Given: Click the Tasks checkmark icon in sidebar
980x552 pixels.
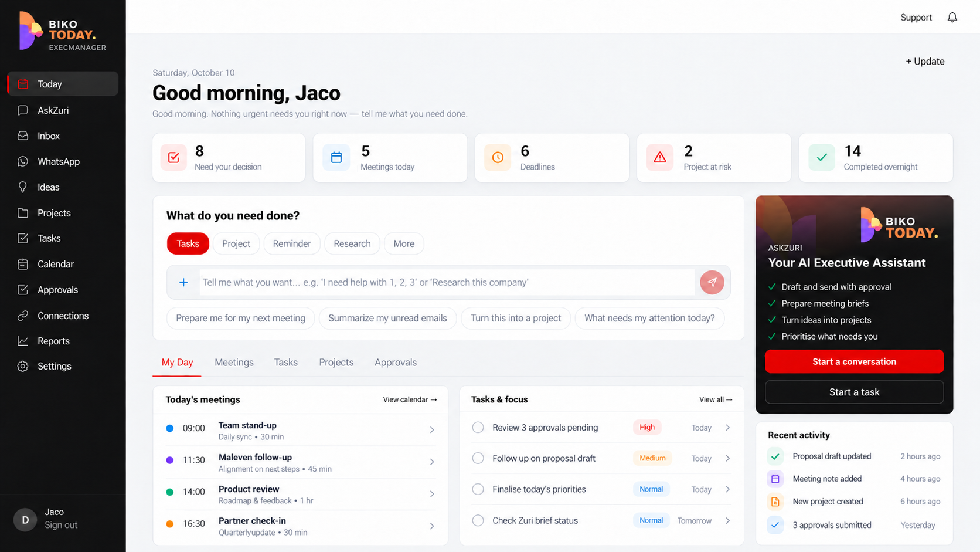Looking at the screenshot, I should point(23,238).
